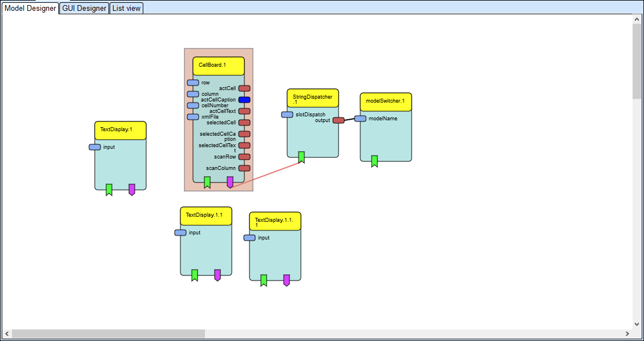Click the green event port on StringDispatcher

[x=301, y=157]
